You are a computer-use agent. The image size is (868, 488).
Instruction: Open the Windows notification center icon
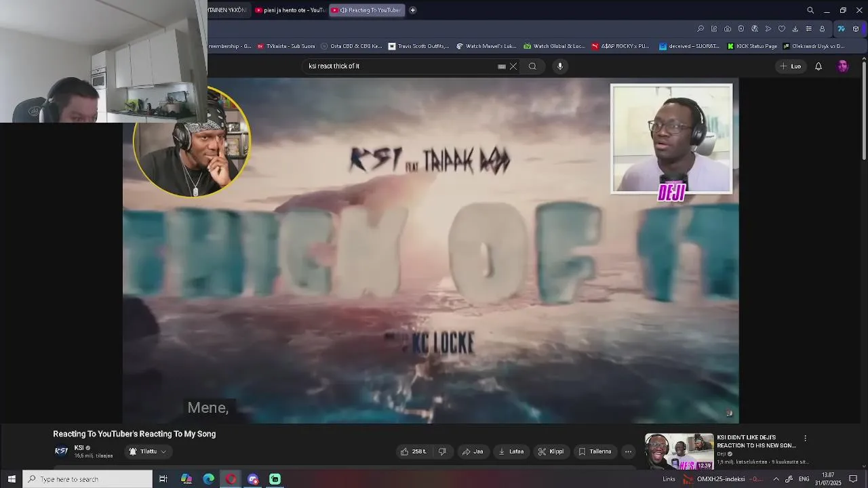pos(853,479)
